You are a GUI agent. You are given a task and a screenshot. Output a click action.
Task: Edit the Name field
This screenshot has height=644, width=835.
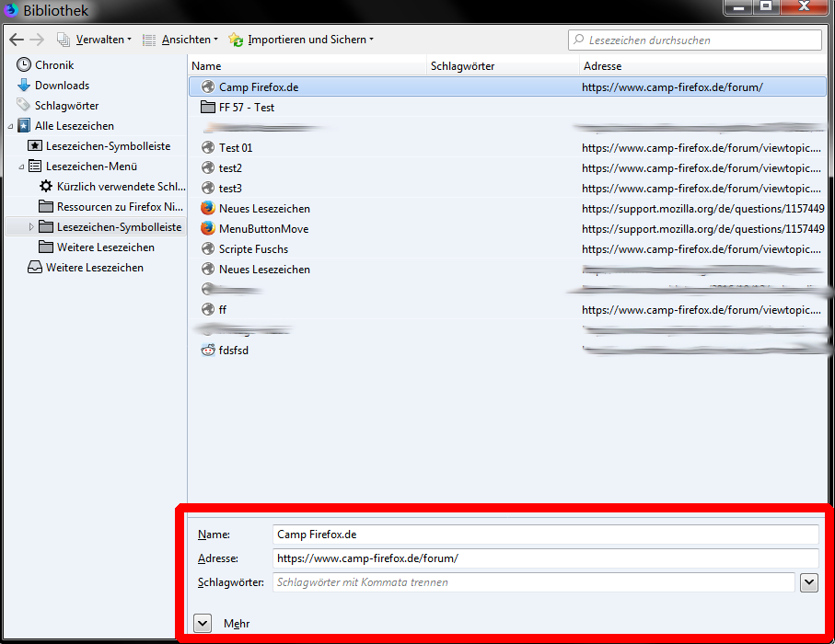point(546,535)
